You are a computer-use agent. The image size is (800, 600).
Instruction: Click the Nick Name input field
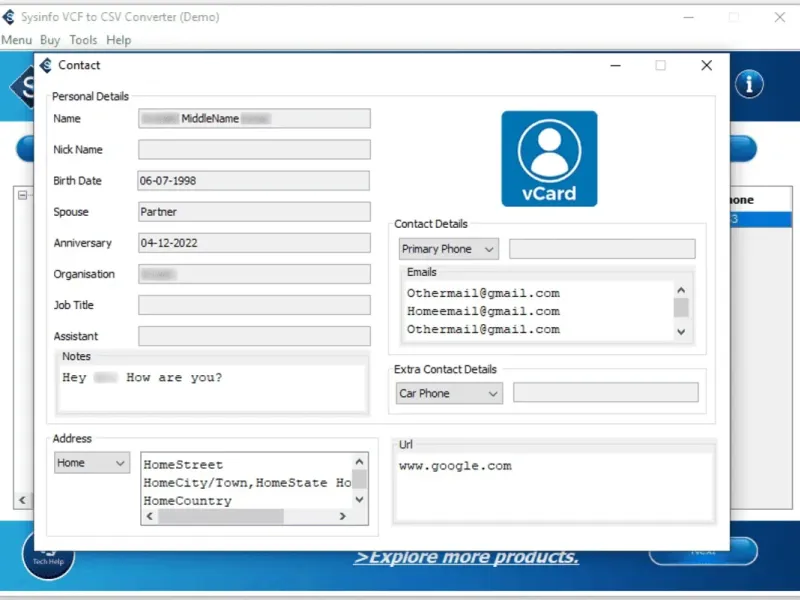click(254, 149)
